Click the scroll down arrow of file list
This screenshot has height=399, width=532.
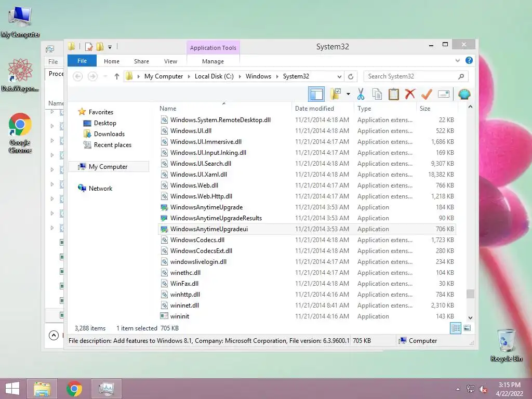(470, 318)
